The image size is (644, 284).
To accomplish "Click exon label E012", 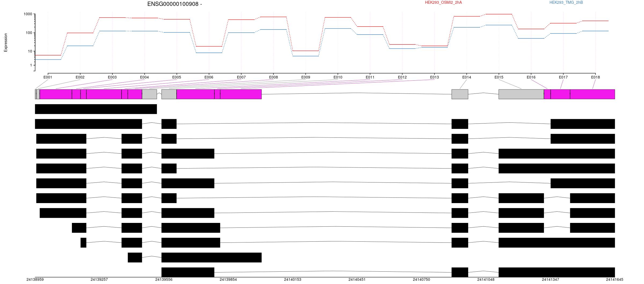I will click(402, 77).
